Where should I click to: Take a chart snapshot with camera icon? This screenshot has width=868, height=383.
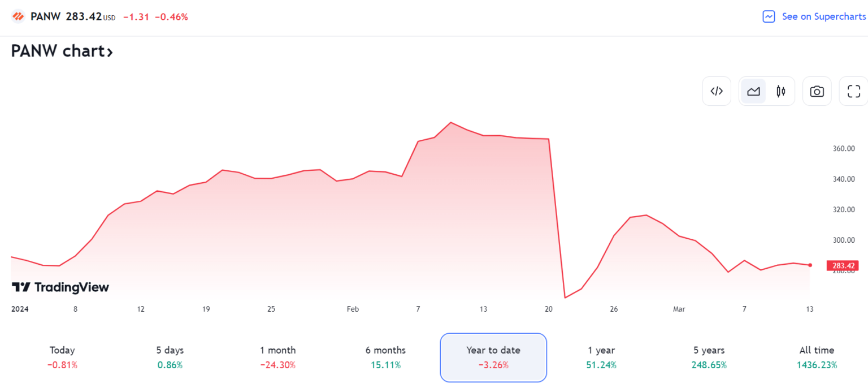pos(817,91)
